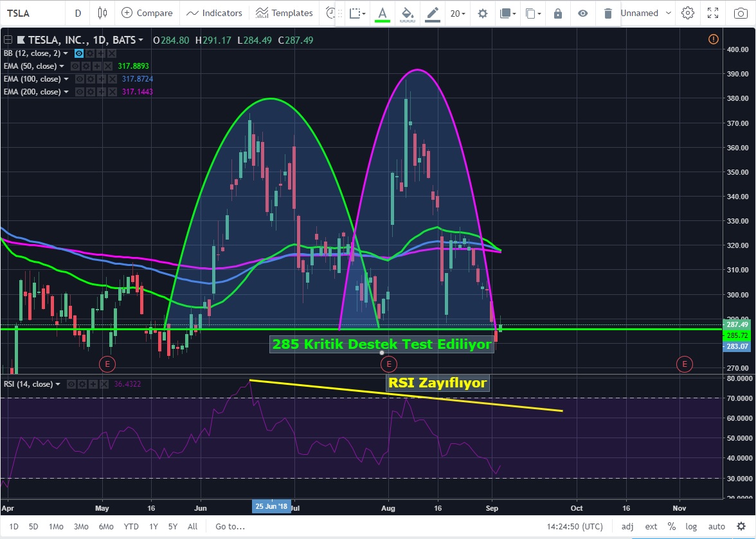Screen dimensions: 756x539
Task: Show All data range
Action: pos(192,527)
